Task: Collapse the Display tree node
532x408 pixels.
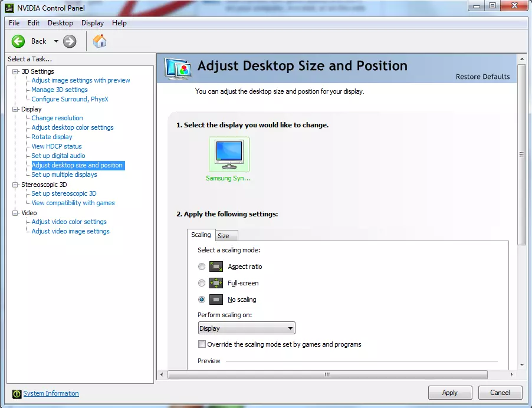Action: point(15,109)
